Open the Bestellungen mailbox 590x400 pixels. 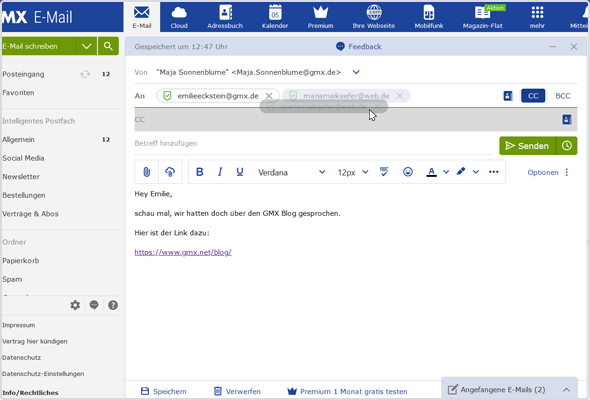point(24,195)
